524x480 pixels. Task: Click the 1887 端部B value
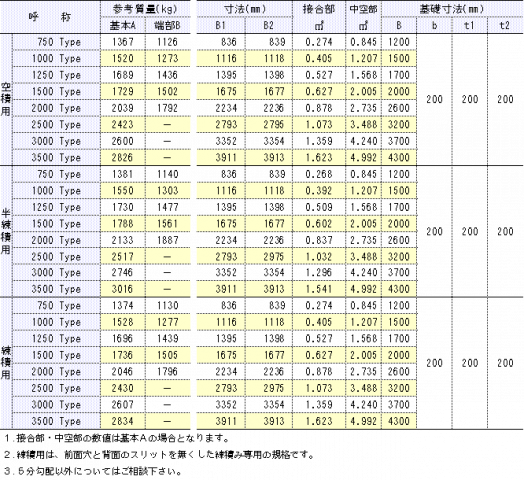[x=168, y=240]
